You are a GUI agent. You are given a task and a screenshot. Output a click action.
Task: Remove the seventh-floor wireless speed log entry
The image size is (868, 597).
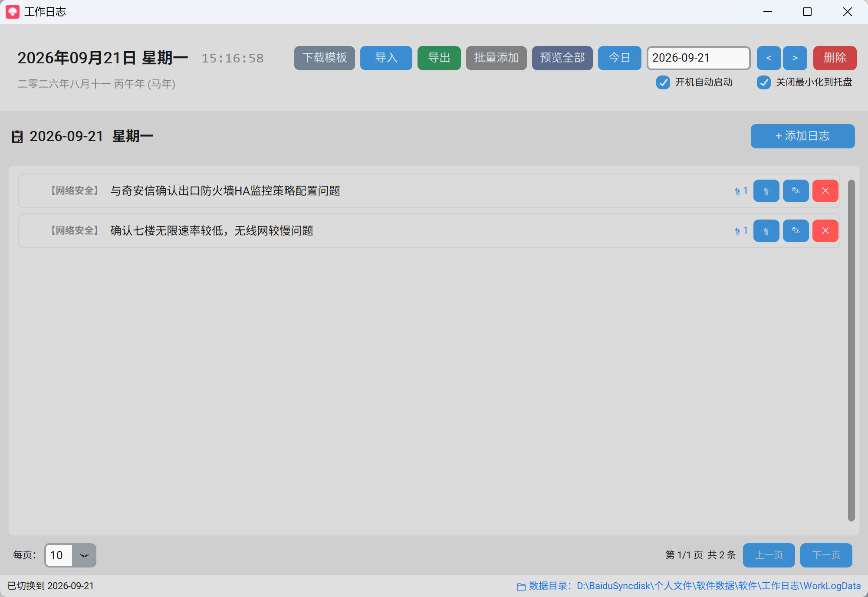[825, 231]
